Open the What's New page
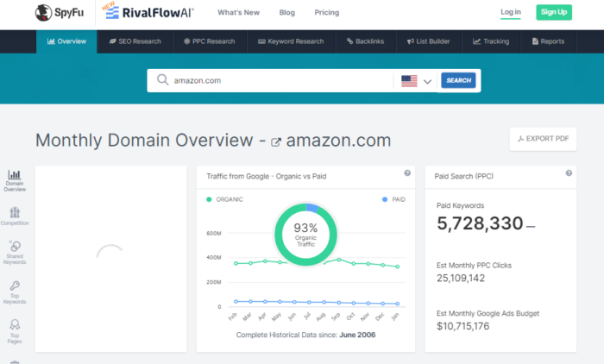This screenshot has width=604, height=364. (238, 12)
